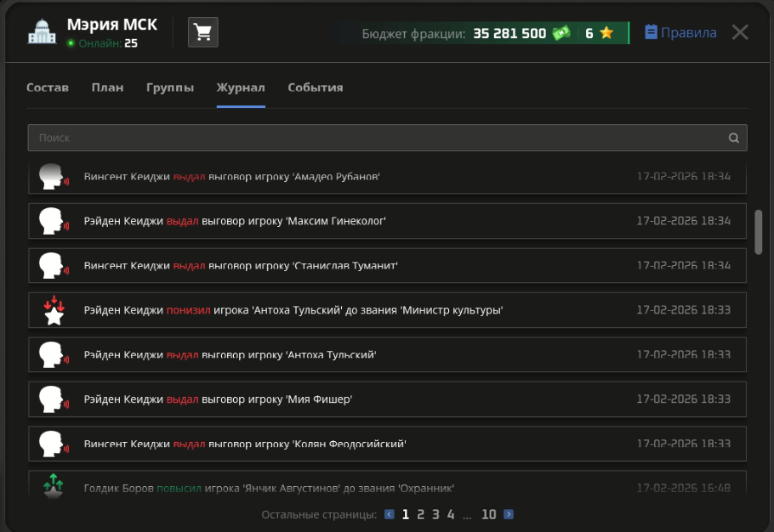The image size is (774, 532).
Task: Click the budget money icon
Action: 561,34
